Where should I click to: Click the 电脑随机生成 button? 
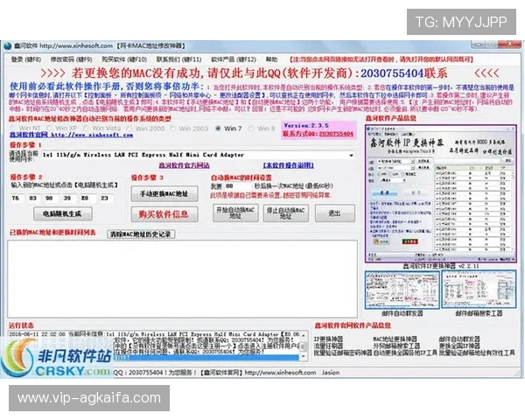[63, 214]
